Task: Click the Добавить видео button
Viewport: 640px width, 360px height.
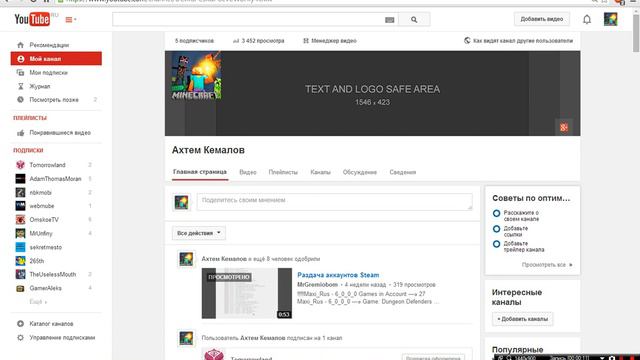Action: click(x=542, y=19)
